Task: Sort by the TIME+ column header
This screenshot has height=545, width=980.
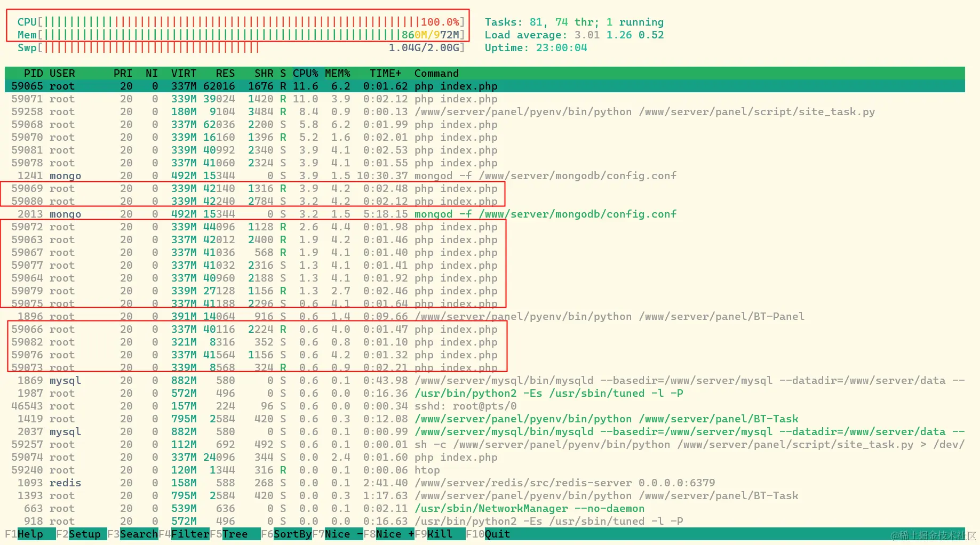Action: pyautogui.click(x=386, y=73)
